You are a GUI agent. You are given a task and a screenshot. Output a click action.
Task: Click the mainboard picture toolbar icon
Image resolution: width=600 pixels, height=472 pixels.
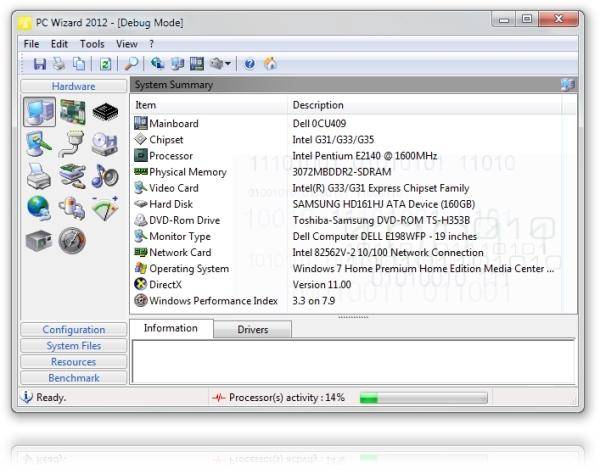pyautogui.click(x=197, y=64)
